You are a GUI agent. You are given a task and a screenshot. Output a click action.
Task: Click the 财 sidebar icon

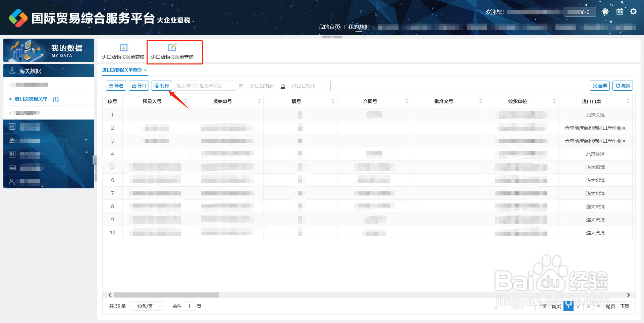[12, 154]
